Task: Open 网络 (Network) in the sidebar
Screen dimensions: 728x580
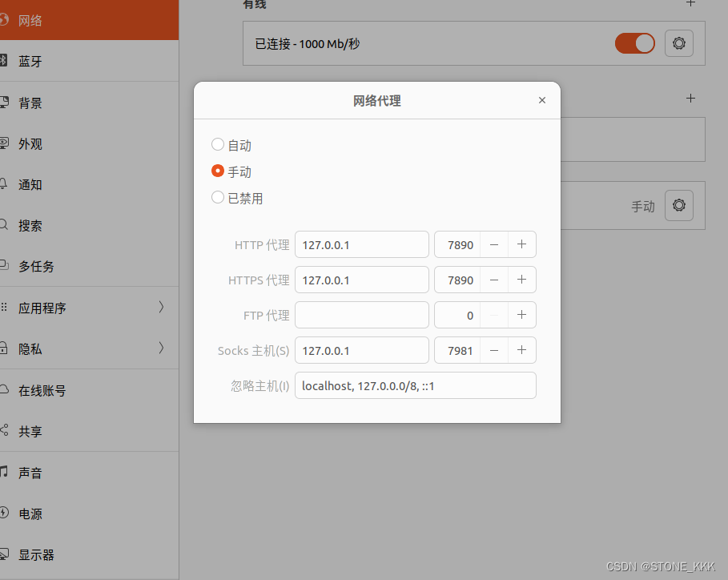Action: coord(89,20)
